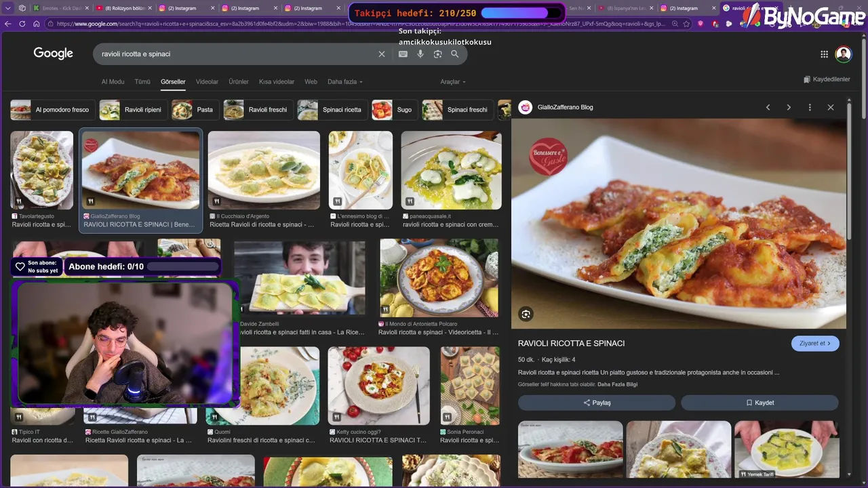Filter by Ravioli freschi chip
Image resolution: width=868 pixels, height=488 pixels.
click(x=257, y=110)
